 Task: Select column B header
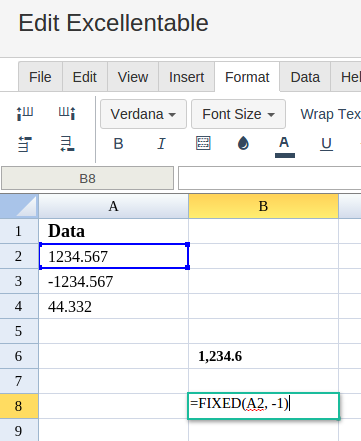tap(263, 206)
